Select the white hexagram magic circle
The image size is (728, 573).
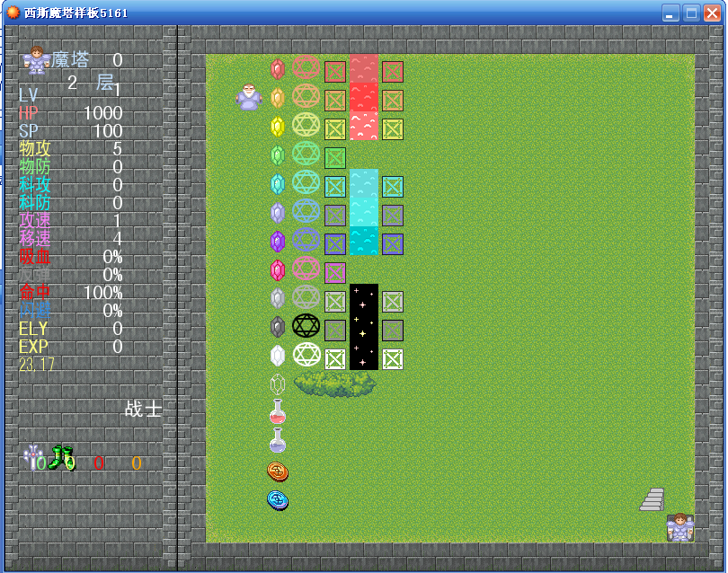point(306,355)
